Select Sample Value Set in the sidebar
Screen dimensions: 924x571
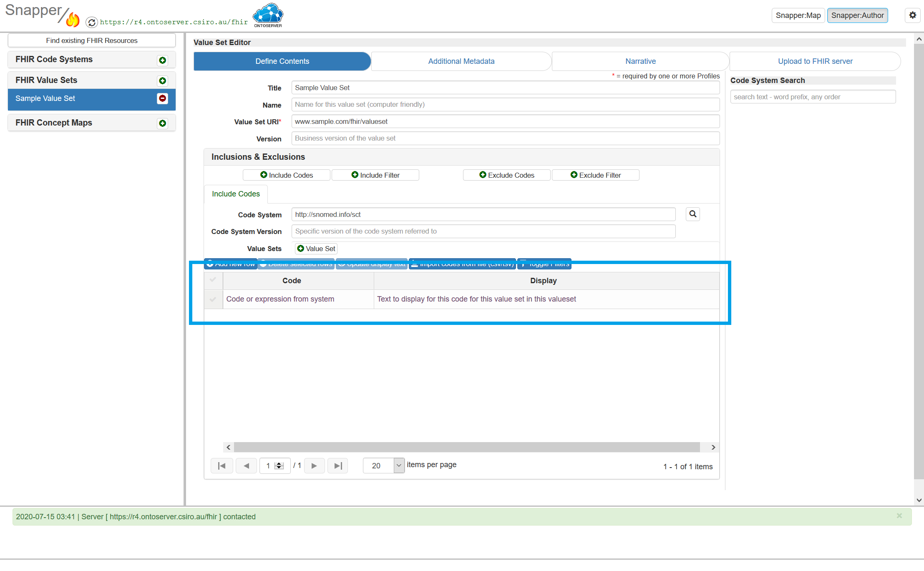91,99
